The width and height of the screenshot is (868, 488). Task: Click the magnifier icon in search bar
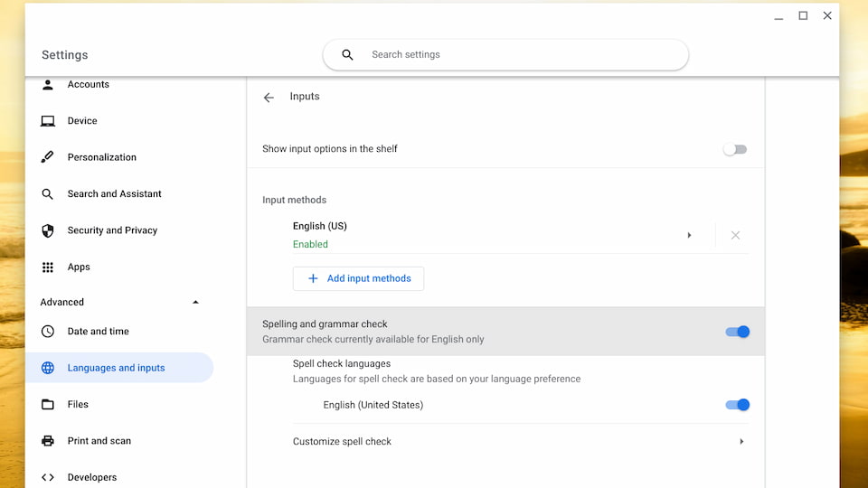click(x=347, y=55)
